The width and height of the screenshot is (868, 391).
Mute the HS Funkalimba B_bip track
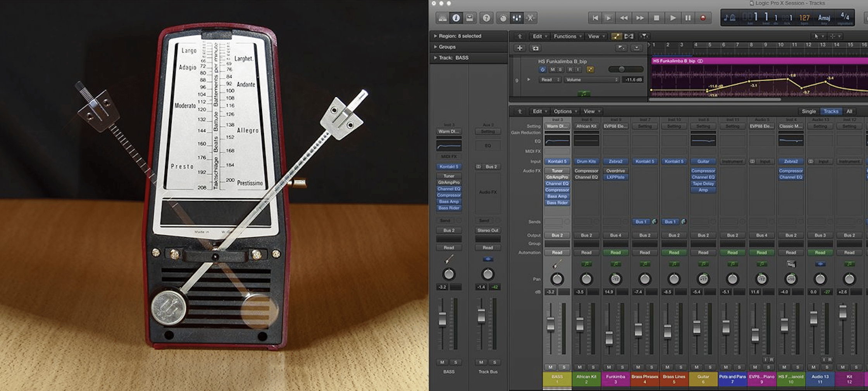(x=553, y=69)
